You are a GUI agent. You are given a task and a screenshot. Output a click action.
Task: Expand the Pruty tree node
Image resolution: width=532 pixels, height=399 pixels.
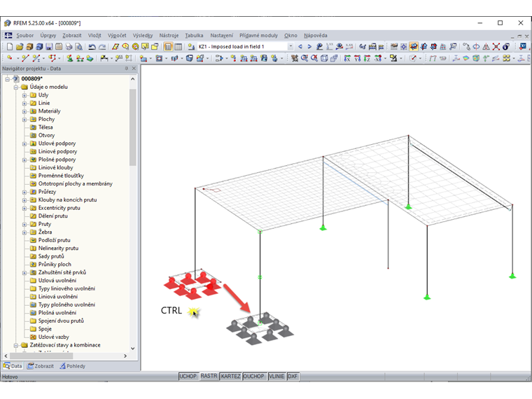[x=24, y=224]
